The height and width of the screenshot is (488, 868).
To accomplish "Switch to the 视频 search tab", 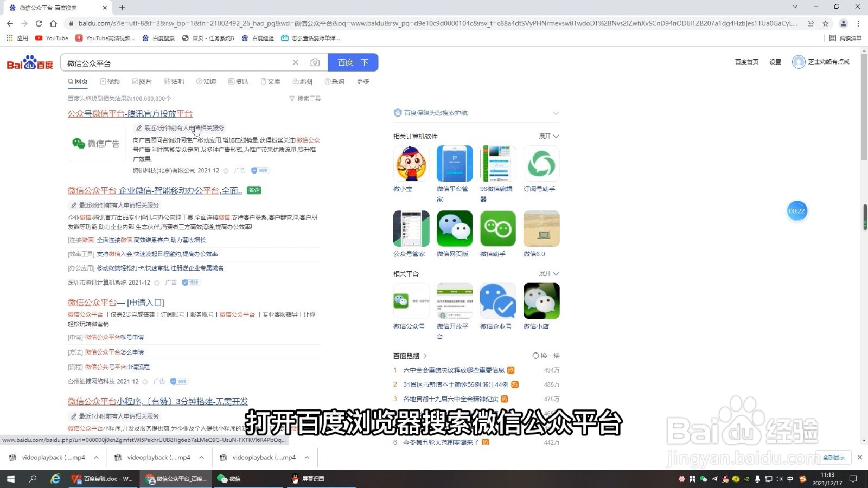I will (110, 81).
